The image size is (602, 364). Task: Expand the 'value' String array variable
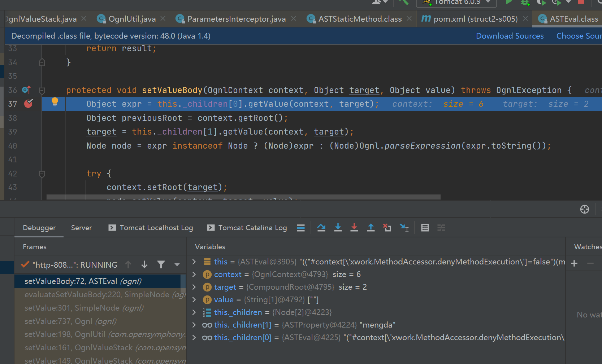[x=194, y=299]
